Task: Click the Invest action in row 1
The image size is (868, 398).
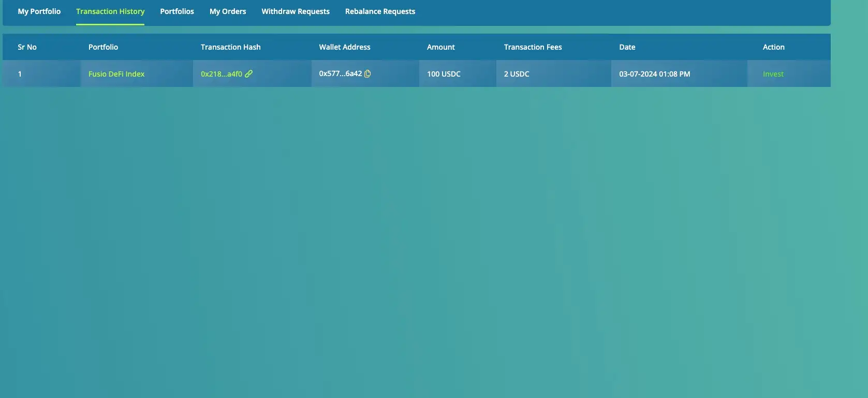Action: [x=773, y=74]
